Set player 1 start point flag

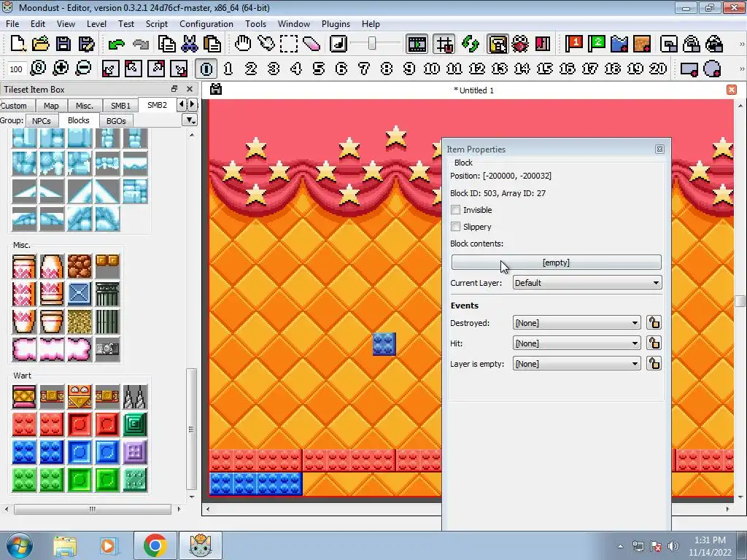[573, 44]
